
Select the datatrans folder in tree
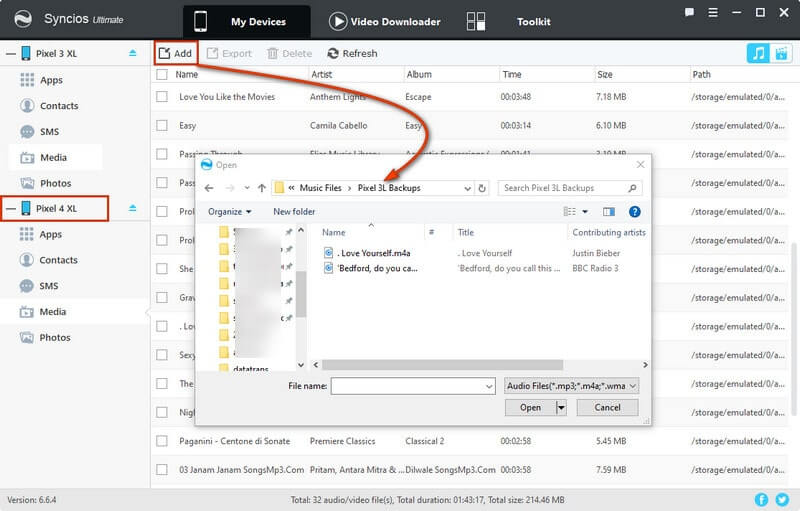pyautogui.click(x=251, y=368)
